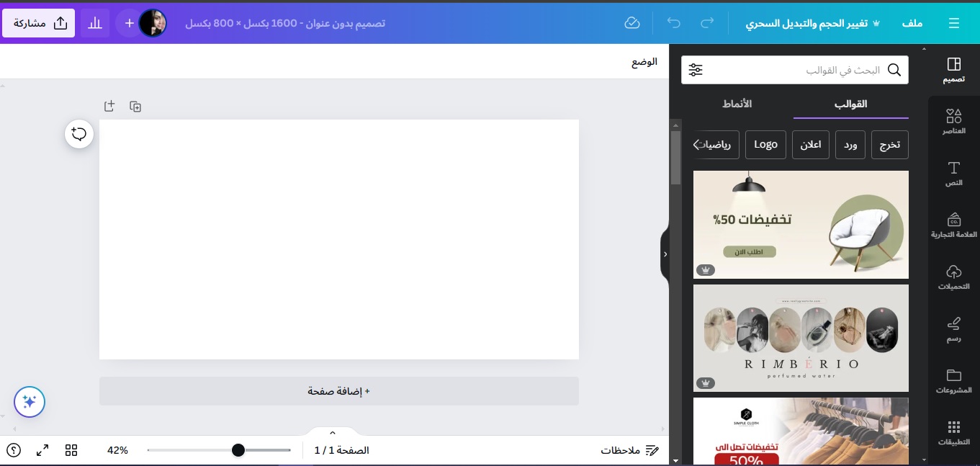Expand the page thumbnails chevron at bottom

[x=333, y=433]
